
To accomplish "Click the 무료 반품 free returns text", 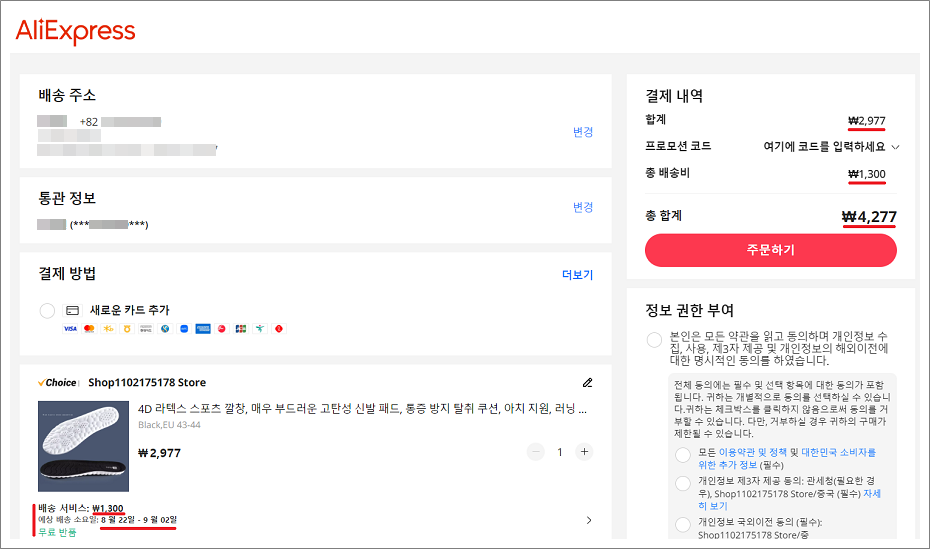I will click(x=58, y=532).
